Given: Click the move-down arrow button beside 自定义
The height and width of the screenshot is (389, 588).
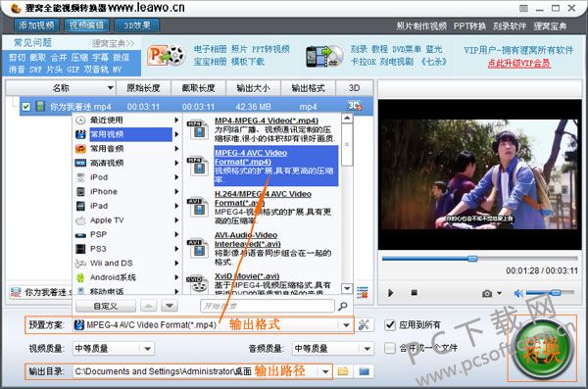Looking at the screenshot, I should [170, 306].
